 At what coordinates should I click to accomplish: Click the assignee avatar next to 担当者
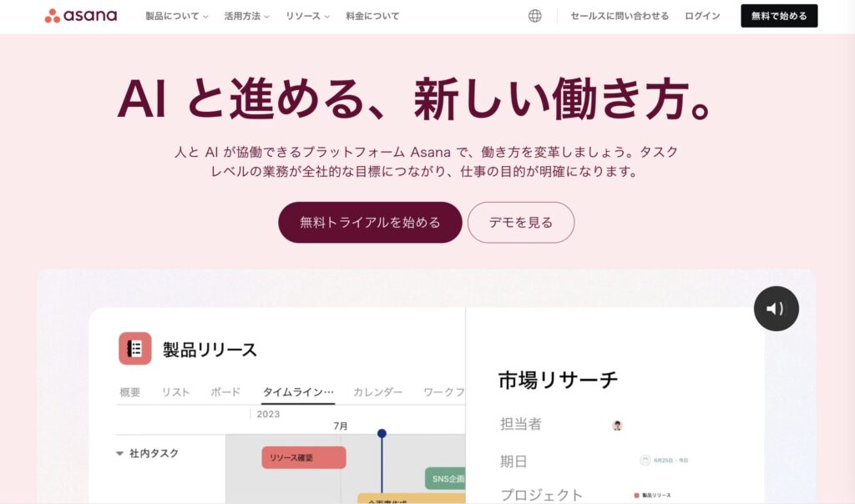click(x=617, y=426)
